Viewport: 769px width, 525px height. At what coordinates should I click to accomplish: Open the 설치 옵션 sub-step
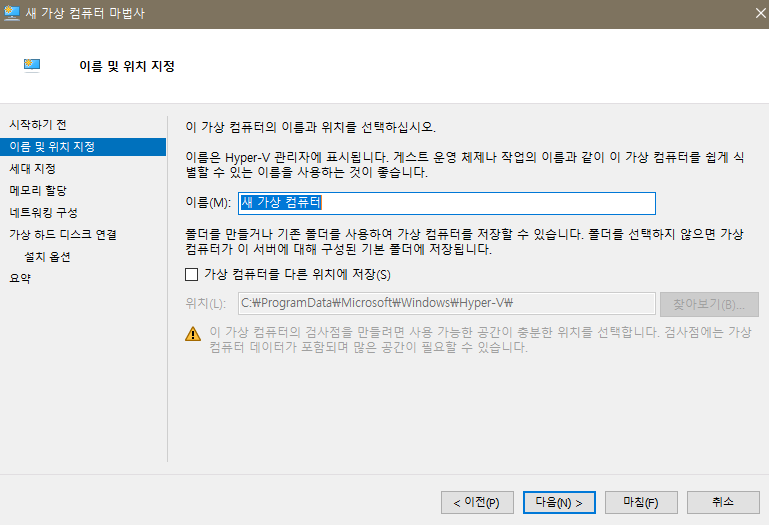point(48,257)
